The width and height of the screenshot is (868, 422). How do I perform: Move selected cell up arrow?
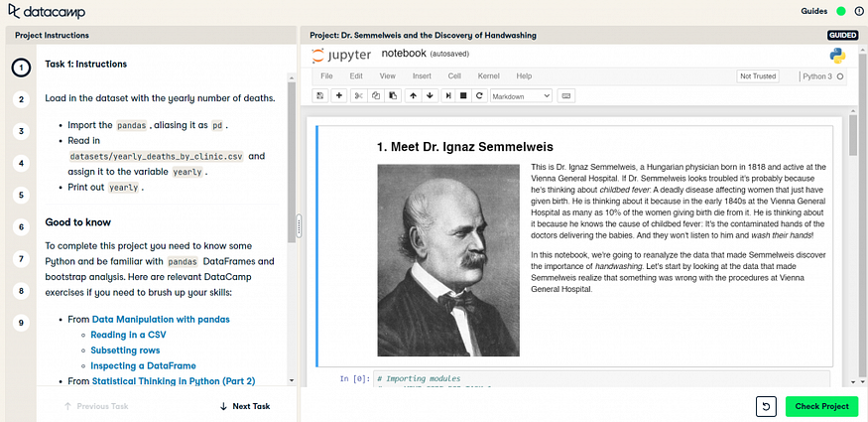click(x=413, y=95)
